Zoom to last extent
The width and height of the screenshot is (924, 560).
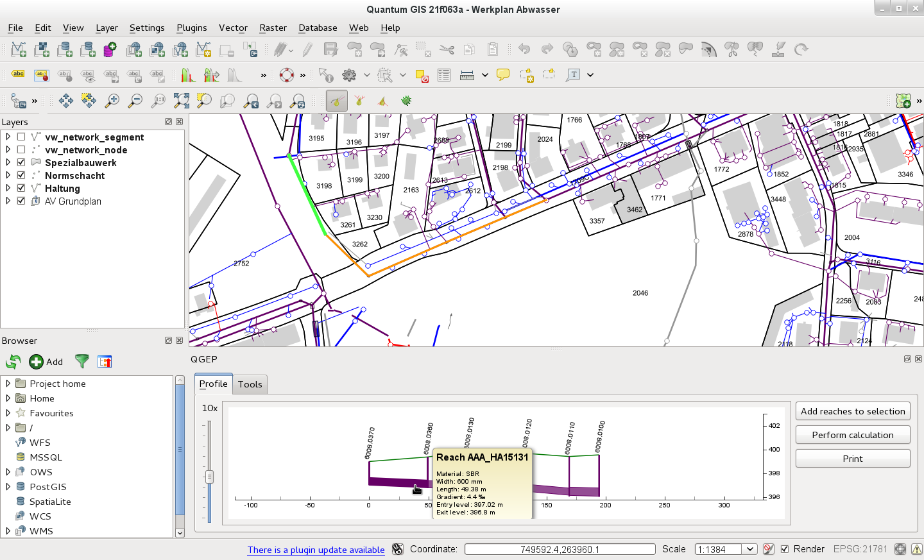pyautogui.click(x=251, y=101)
